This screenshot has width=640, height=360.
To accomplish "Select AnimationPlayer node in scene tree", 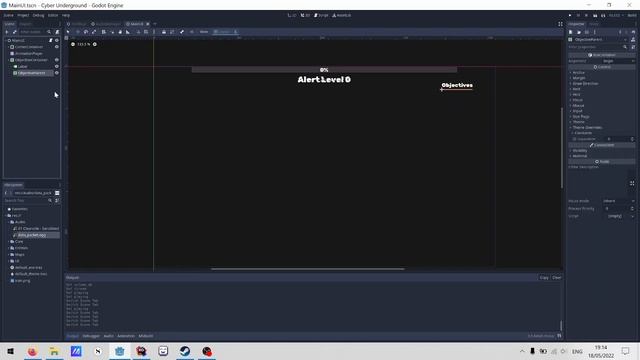I will tap(29, 53).
